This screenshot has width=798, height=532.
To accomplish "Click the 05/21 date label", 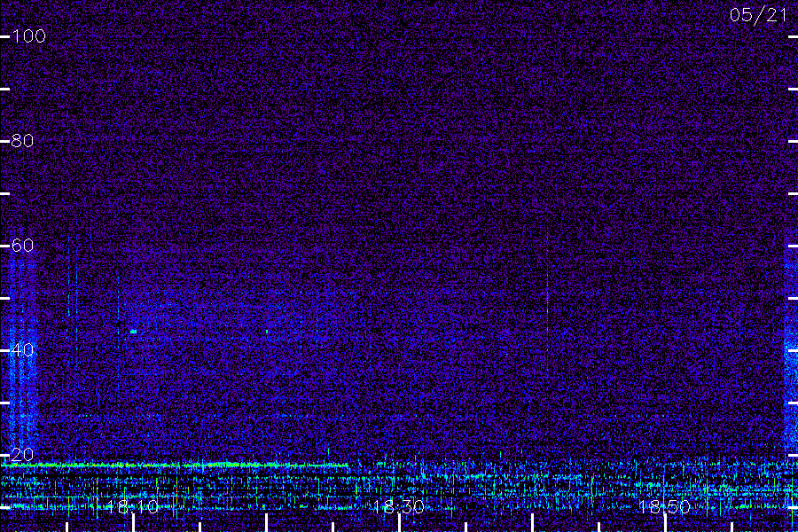I will pyautogui.click(x=758, y=15).
